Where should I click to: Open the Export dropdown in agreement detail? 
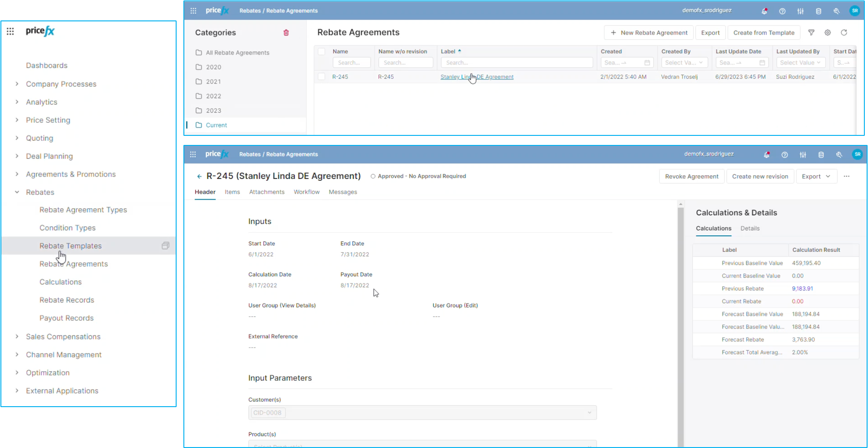[816, 176]
